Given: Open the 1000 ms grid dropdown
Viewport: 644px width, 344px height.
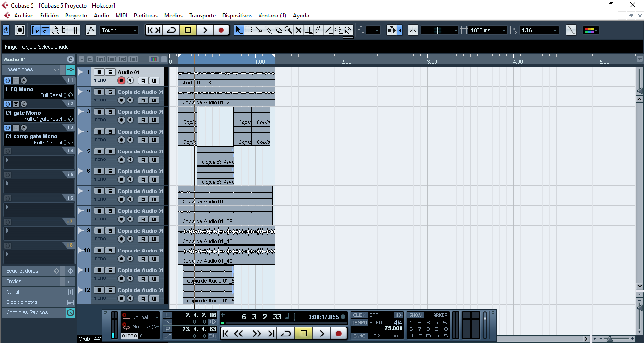Looking at the screenshot, I should 488,30.
